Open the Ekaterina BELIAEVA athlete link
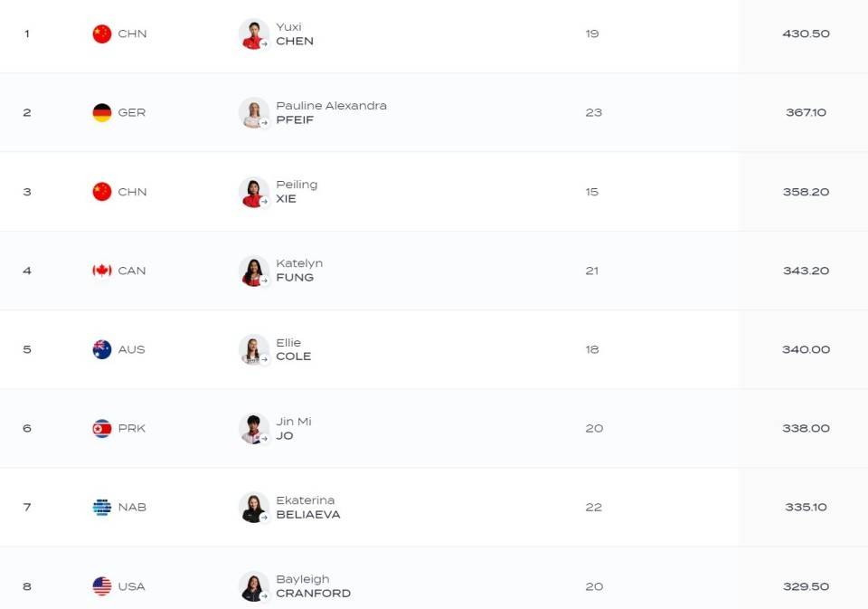Screen dimensions: 868x609 tap(307, 507)
